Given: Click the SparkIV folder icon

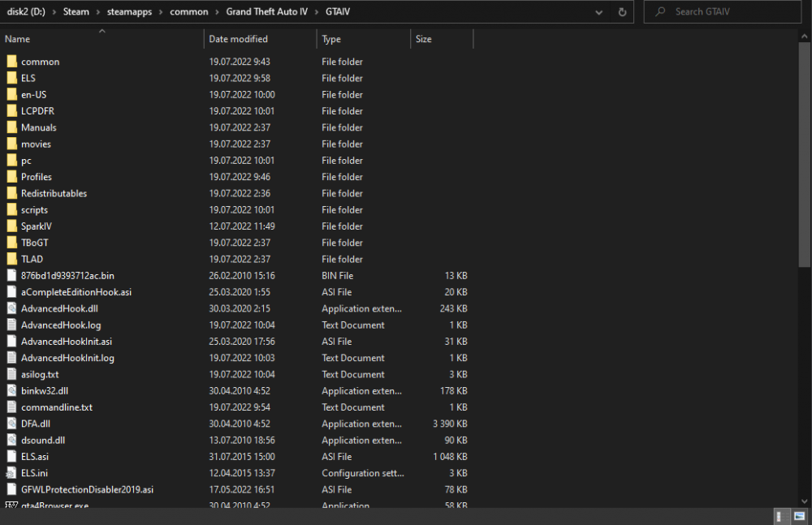Looking at the screenshot, I should [x=12, y=226].
